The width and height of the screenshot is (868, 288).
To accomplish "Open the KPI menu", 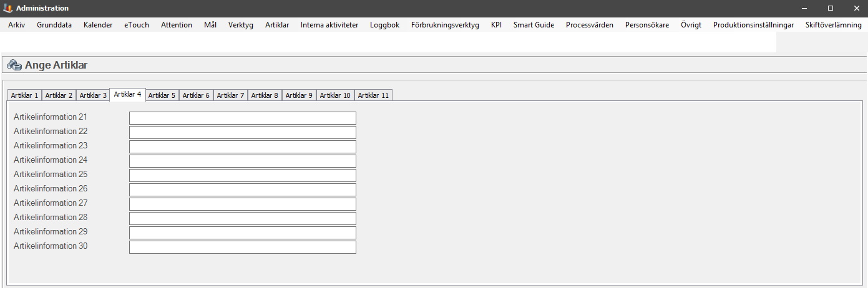I will pyautogui.click(x=496, y=25).
